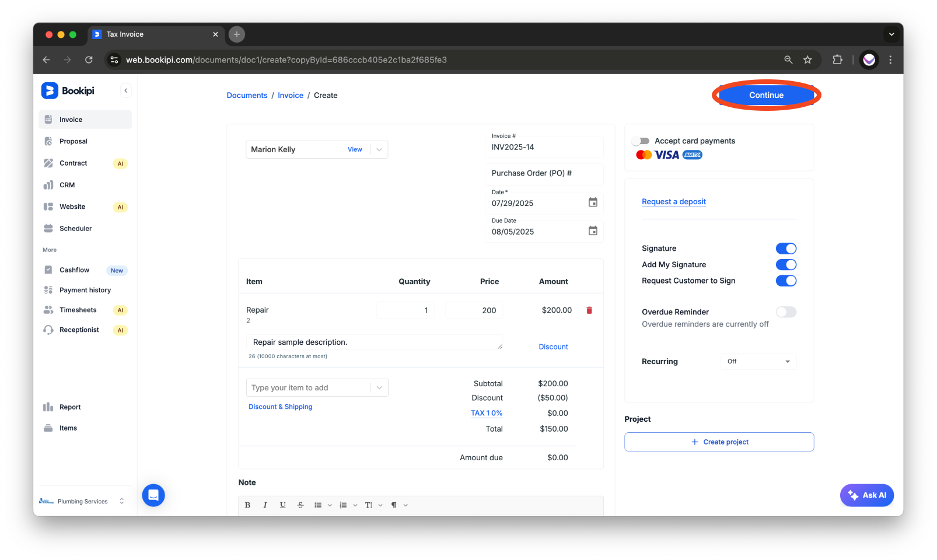The width and height of the screenshot is (937, 560).
Task: Apply bold formatting in the Note editor
Action: tap(247, 505)
